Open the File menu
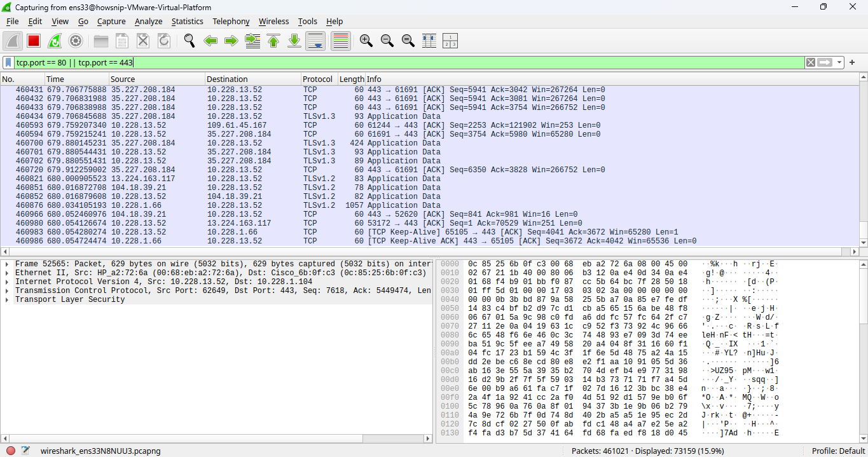The width and height of the screenshot is (868, 457). click(x=13, y=21)
